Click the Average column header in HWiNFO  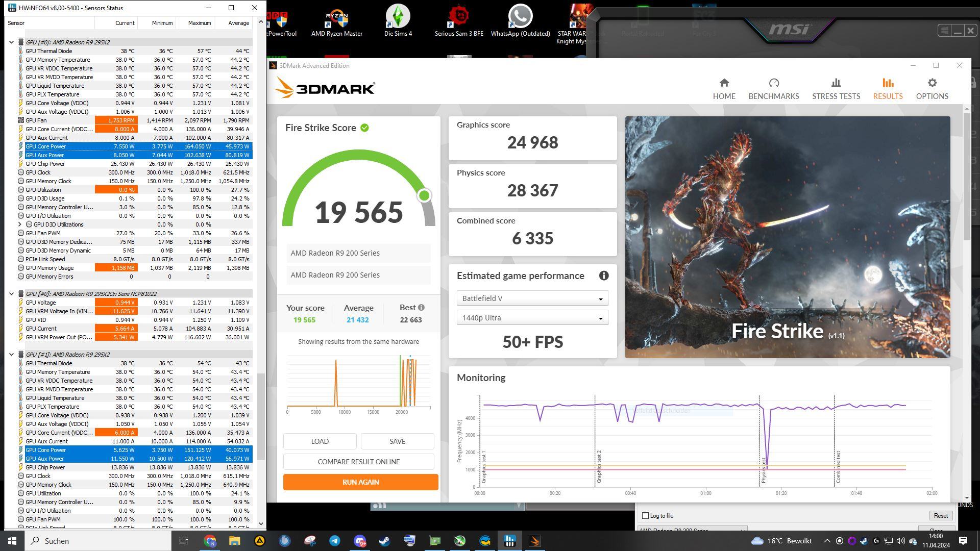click(233, 23)
